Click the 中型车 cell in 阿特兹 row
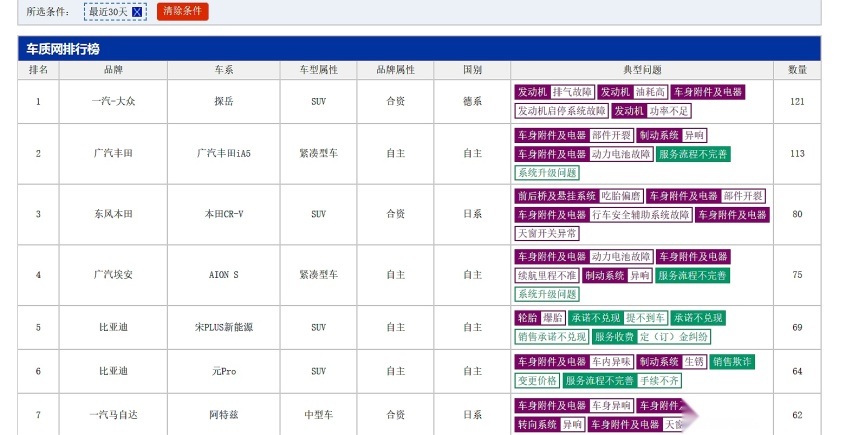 point(318,415)
